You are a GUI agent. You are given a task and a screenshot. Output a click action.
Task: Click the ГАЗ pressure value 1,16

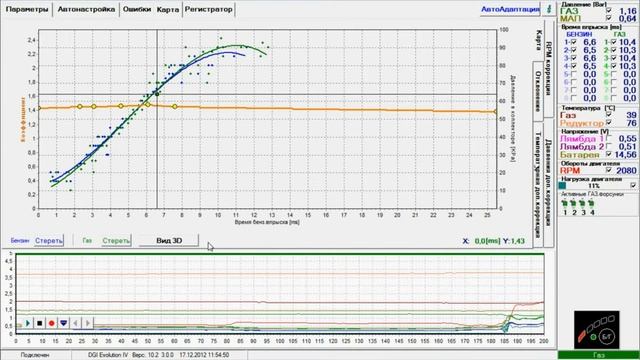tap(628, 11)
